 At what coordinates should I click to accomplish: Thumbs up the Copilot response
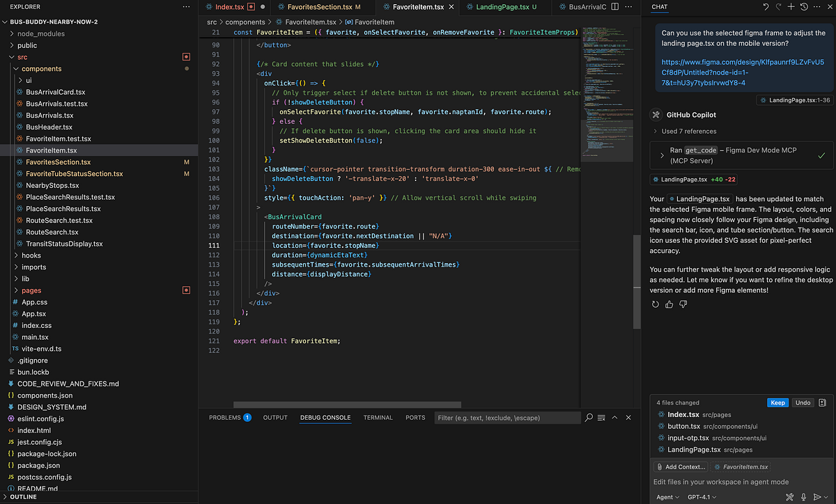point(669,304)
